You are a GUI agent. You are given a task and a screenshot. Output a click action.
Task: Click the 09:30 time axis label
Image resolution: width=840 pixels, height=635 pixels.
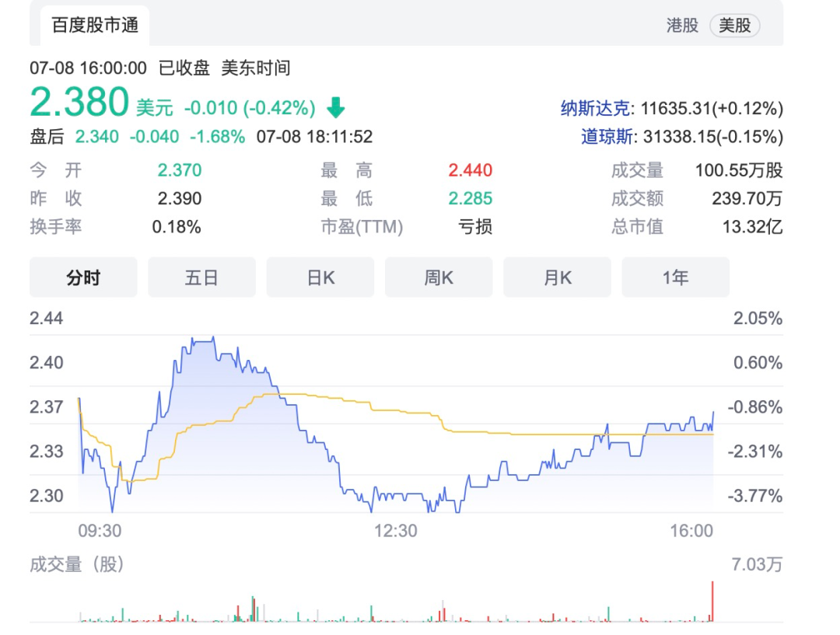click(100, 531)
